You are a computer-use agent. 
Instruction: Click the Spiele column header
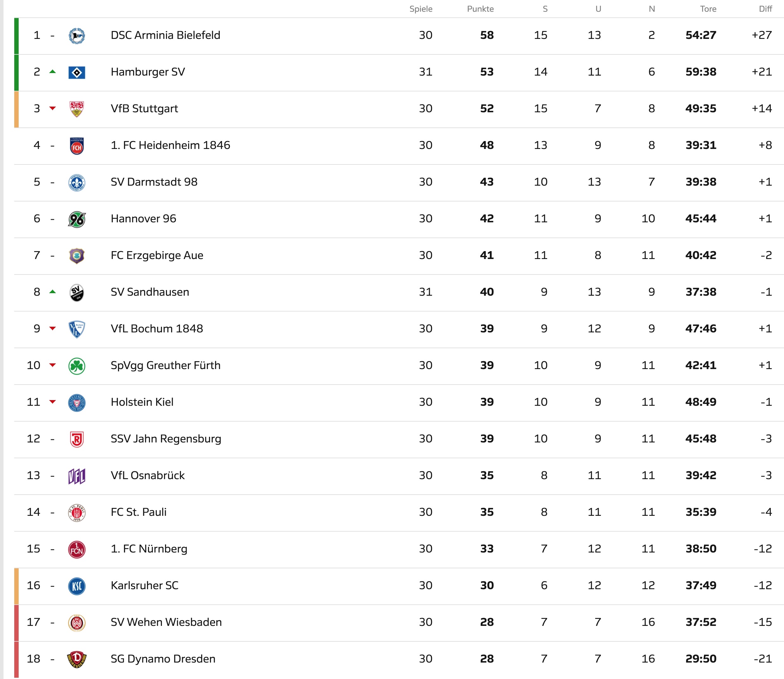[421, 9]
